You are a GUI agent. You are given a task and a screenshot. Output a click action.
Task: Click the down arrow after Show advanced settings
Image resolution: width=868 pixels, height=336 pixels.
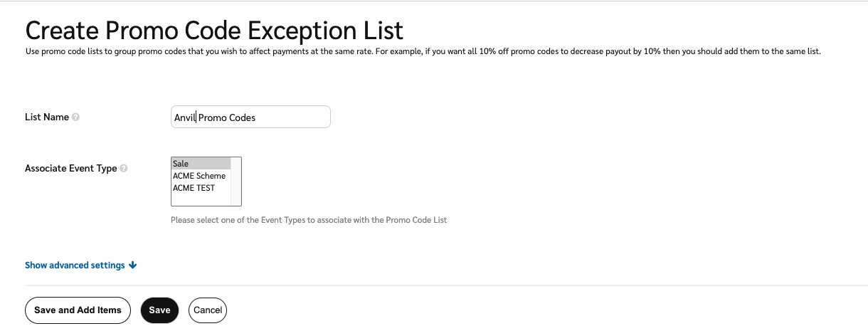coord(133,266)
